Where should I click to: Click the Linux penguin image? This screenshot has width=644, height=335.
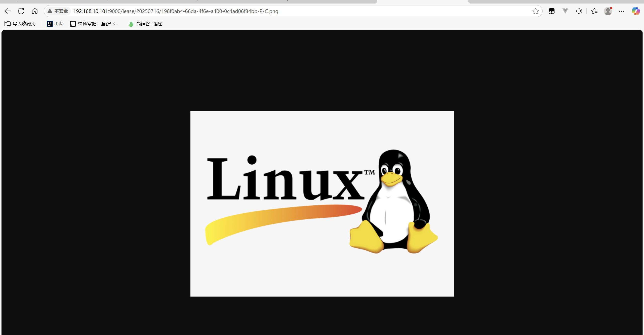(322, 204)
